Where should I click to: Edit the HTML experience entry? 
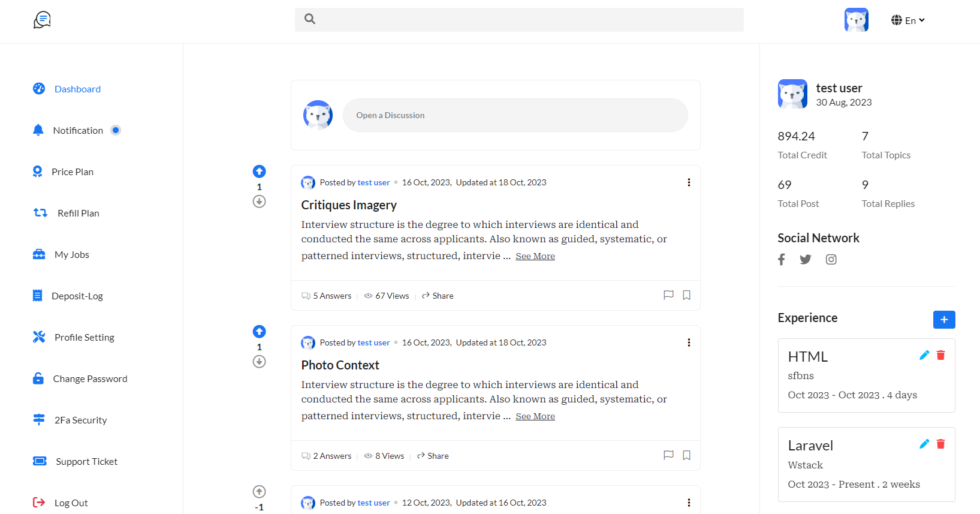pyautogui.click(x=924, y=355)
